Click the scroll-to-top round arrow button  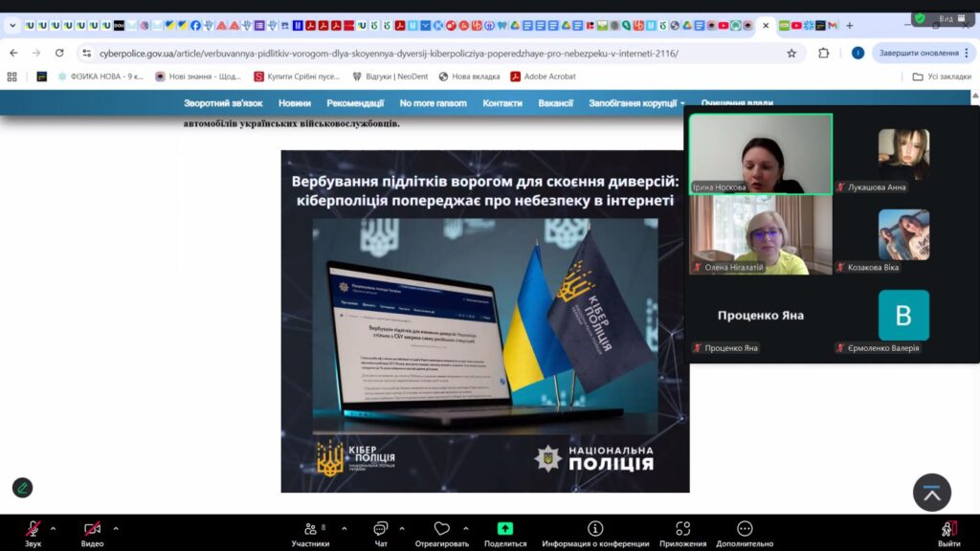931,492
